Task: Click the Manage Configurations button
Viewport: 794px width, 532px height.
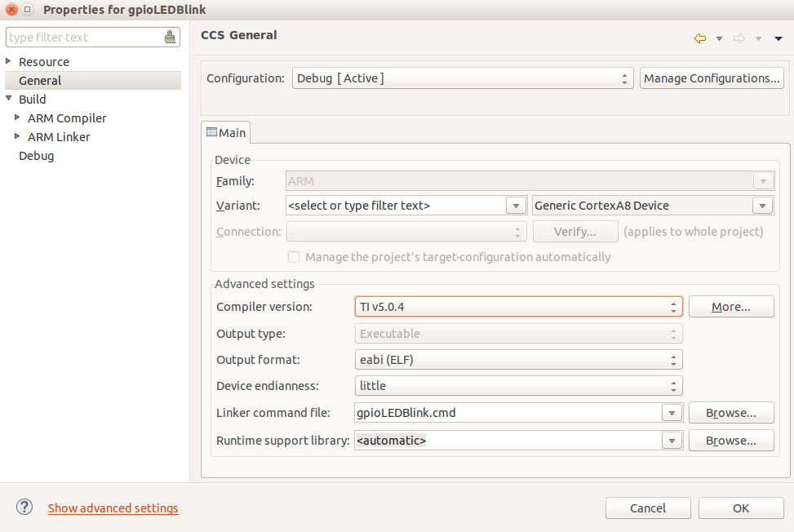Action: pyautogui.click(x=712, y=78)
